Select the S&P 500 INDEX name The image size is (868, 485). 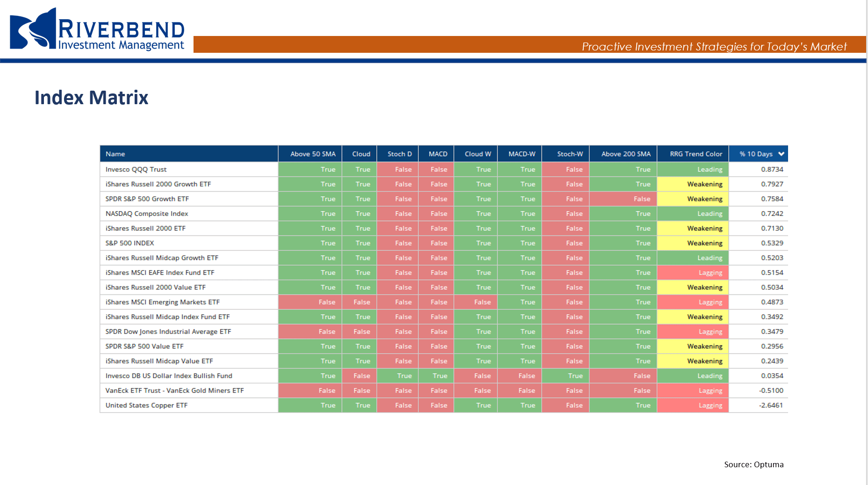(x=129, y=243)
